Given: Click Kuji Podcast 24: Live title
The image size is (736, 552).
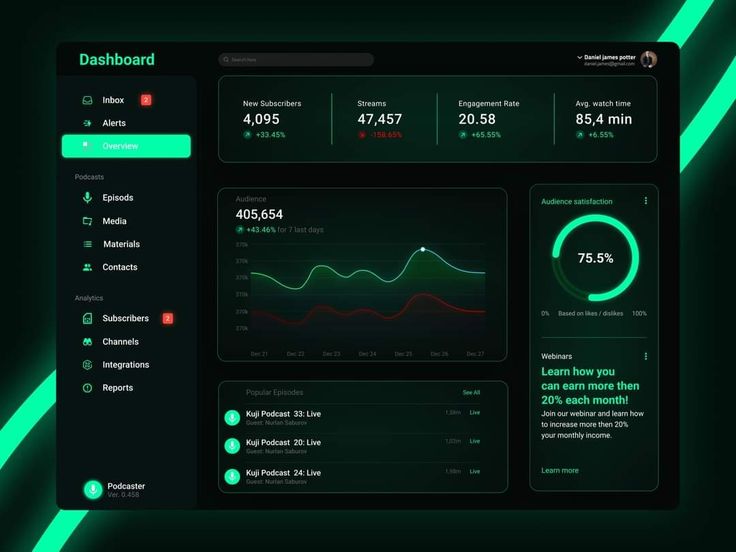Looking at the screenshot, I should click(x=284, y=473).
